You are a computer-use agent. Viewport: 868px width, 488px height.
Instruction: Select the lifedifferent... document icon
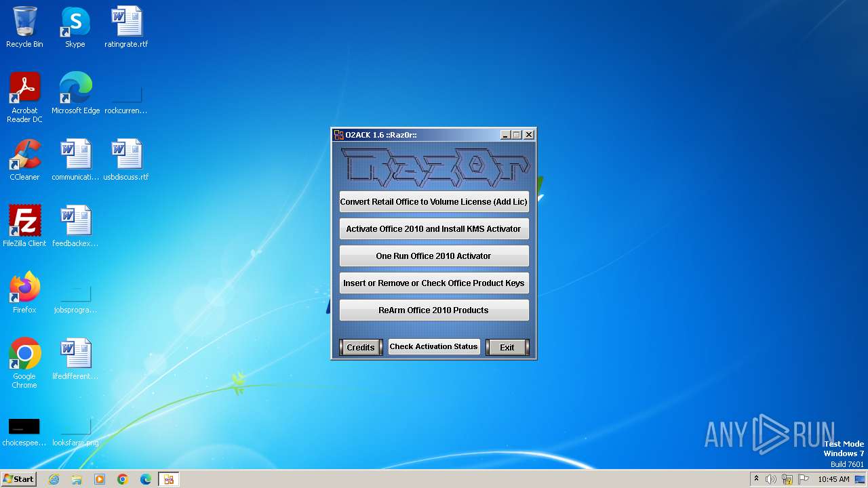[75, 359]
